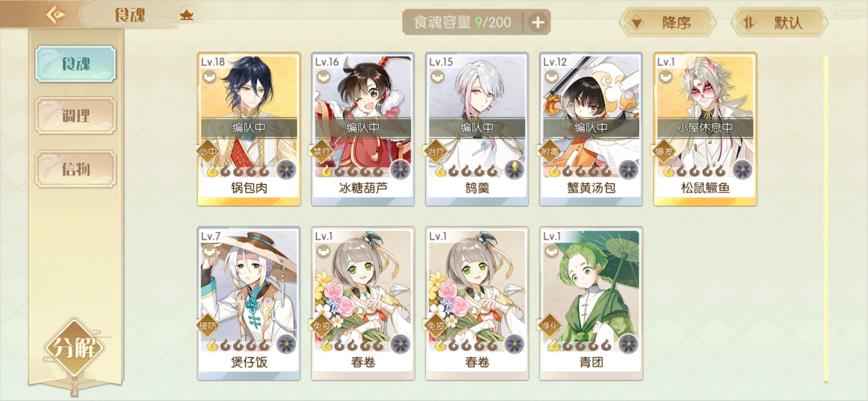Switch to the 调理 tab

tap(76, 115)
